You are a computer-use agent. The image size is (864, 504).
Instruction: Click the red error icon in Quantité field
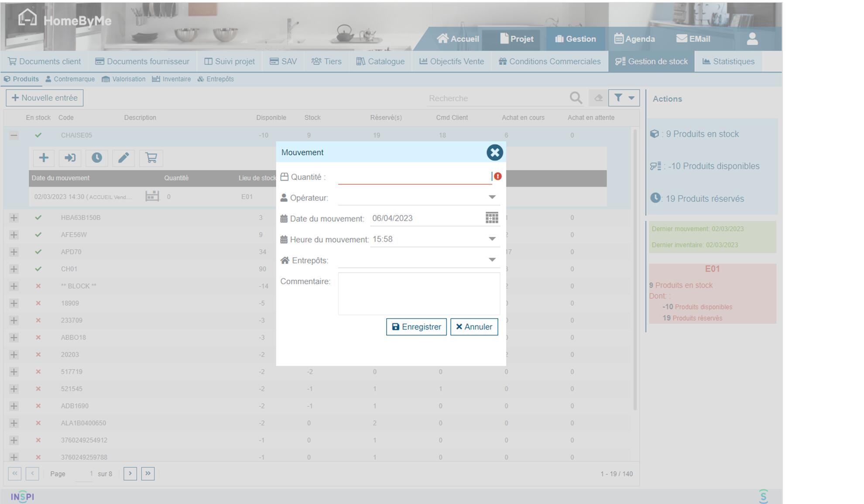tap(497, 176)
